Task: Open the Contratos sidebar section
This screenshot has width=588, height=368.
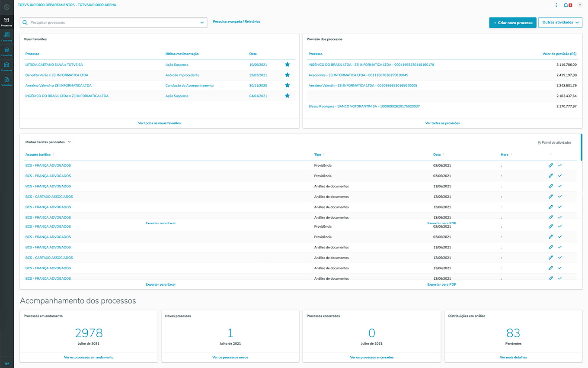Action: pos(6,36)
